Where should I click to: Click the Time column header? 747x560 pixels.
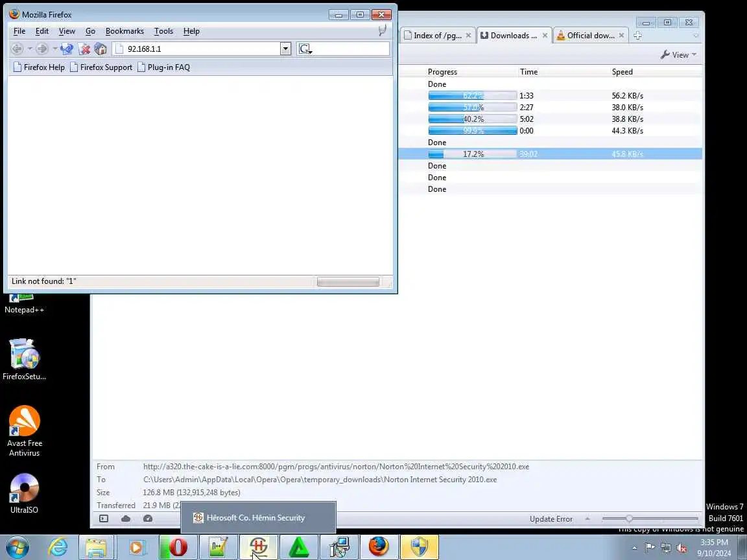(529, 72)
